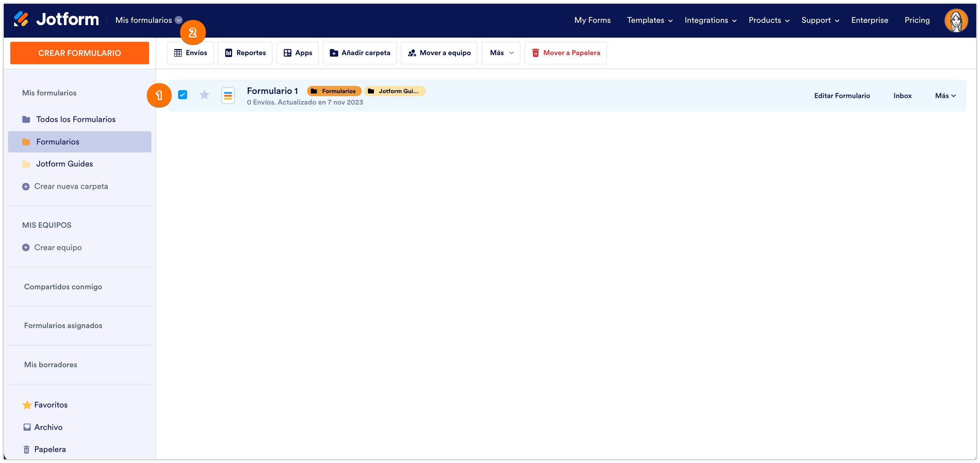
Task: Move selected form to Papelera
Action: tap(565, 53)
